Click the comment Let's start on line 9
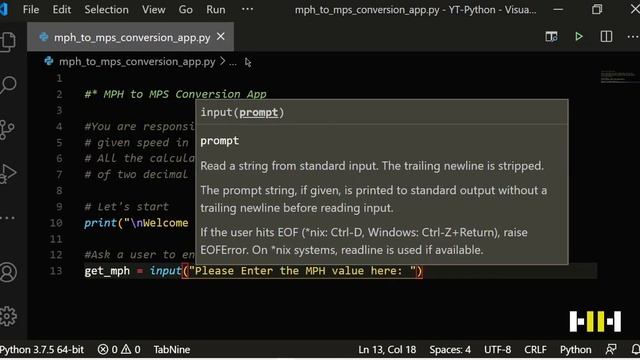 pos(127,207)
